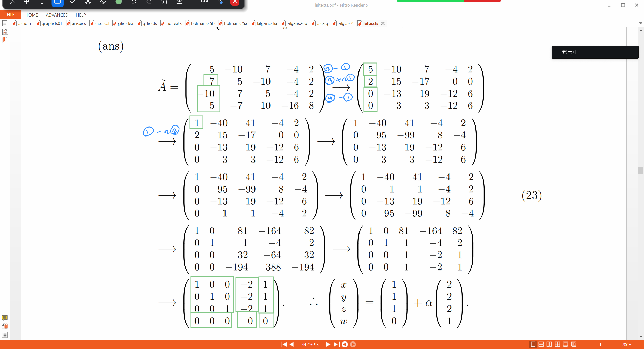
Task: Switch to the clslalg document tab
Action: point(320,23)
